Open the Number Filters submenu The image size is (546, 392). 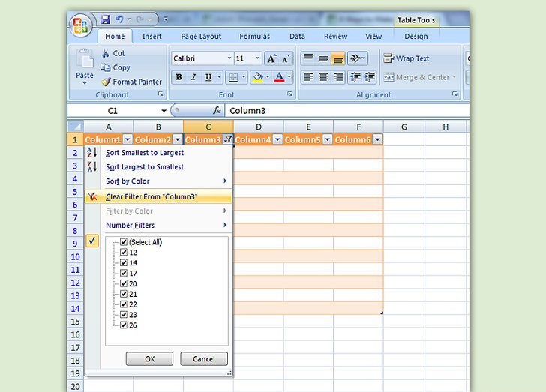click(x=159, y=226)
